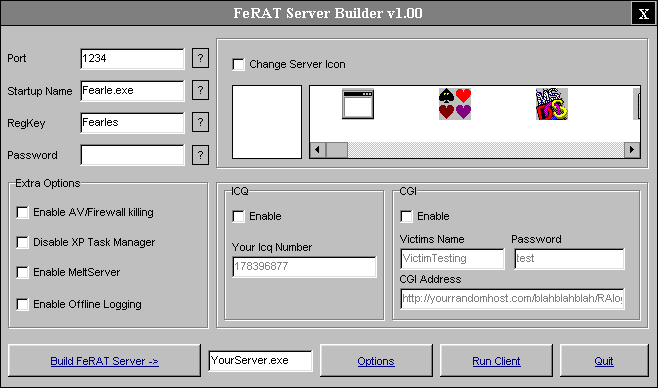The width and height of the screenshot is (658, 388).
Task: Click Build FeRAT Server button
Action: [104, 361]
